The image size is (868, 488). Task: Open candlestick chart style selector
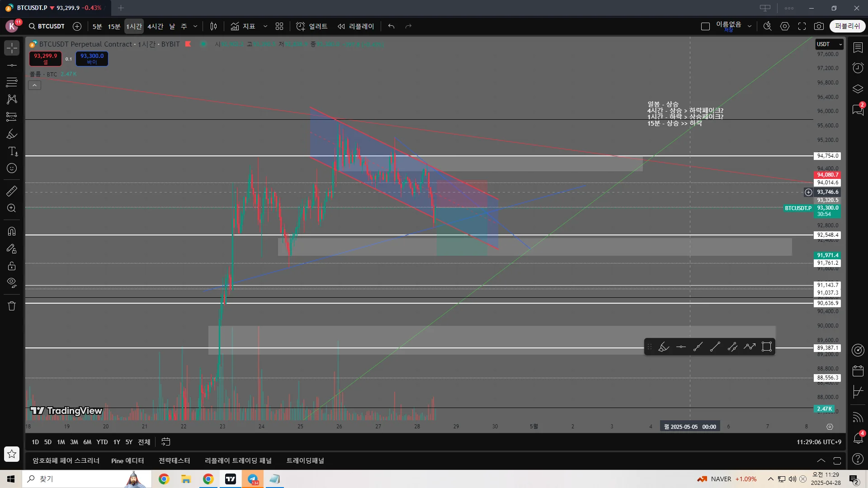tap(213, 26)
